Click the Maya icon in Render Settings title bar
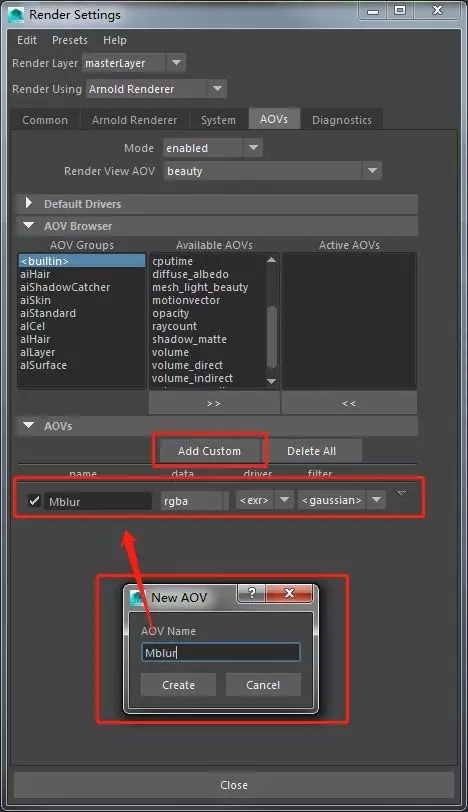Screen dimensions: 468x812 [16, 14]
